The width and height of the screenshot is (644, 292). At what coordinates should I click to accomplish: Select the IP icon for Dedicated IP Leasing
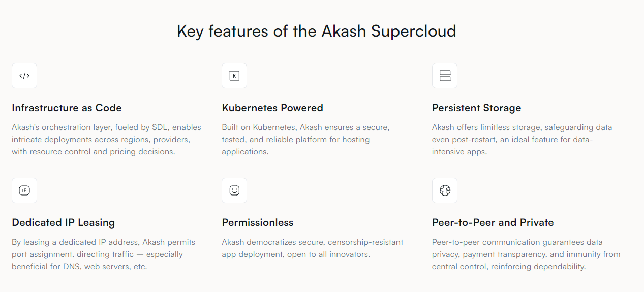click(24, 190)
